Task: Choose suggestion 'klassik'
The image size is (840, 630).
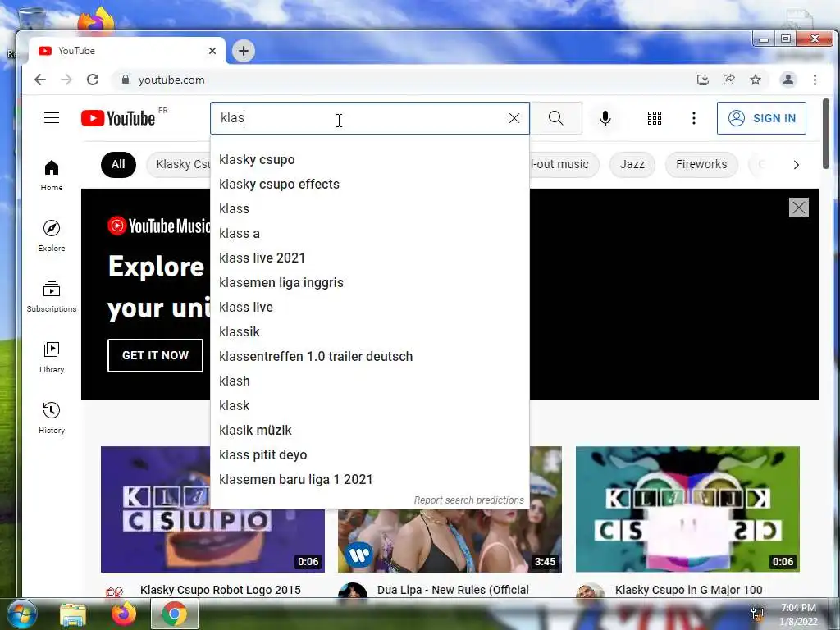Action: 370,332
